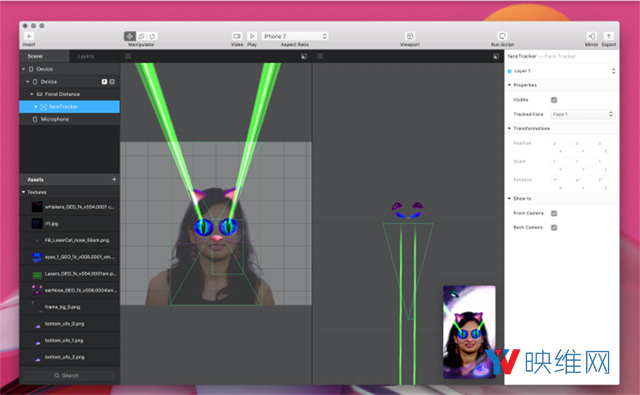Toggle the Back Camera checkbox
This screenshot has height=395, width=640.
tap(554, 228)
